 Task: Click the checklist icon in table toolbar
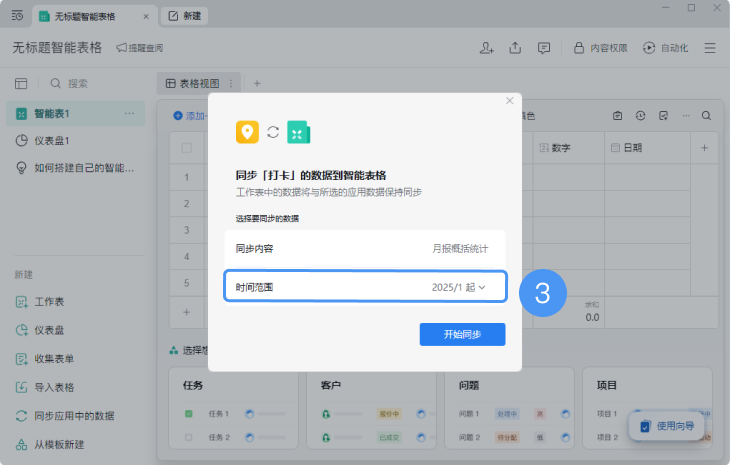click(x=663, y=115)
